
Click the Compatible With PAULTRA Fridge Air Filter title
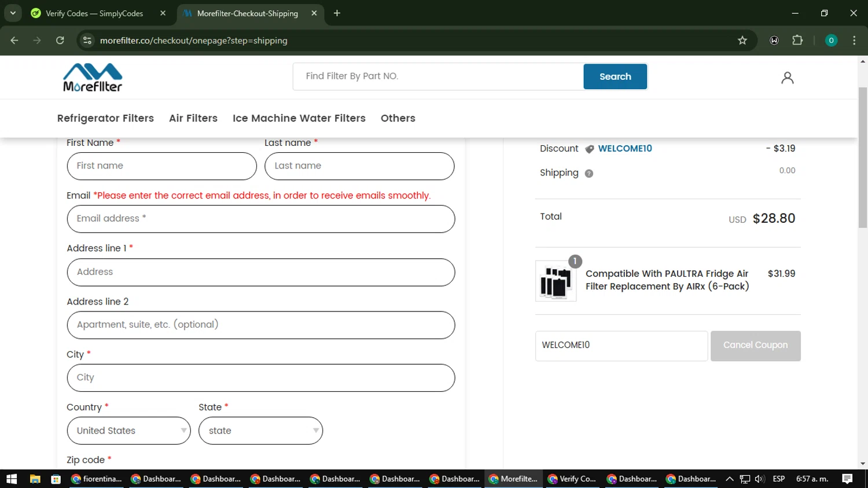[x=667, y=280]
